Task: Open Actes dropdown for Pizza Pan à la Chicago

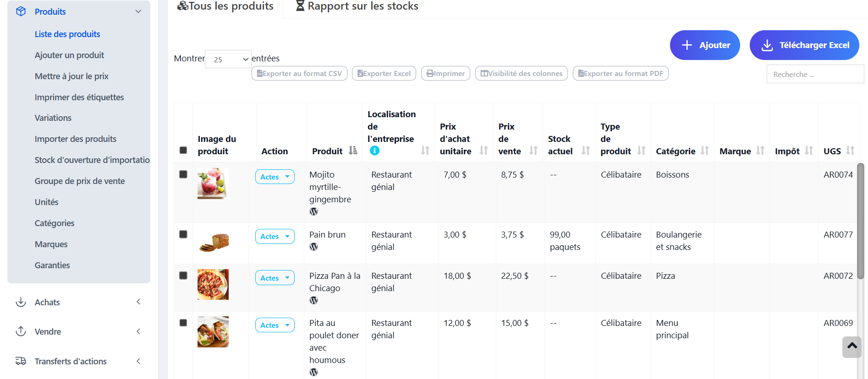Action: pyautogui.click(x=275, y=278)
